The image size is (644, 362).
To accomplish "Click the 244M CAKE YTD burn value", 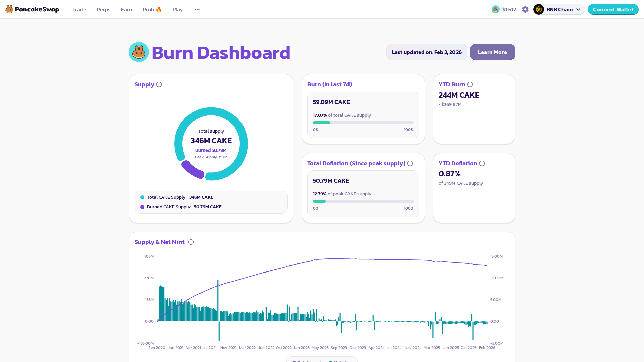I will coord(459,95).
